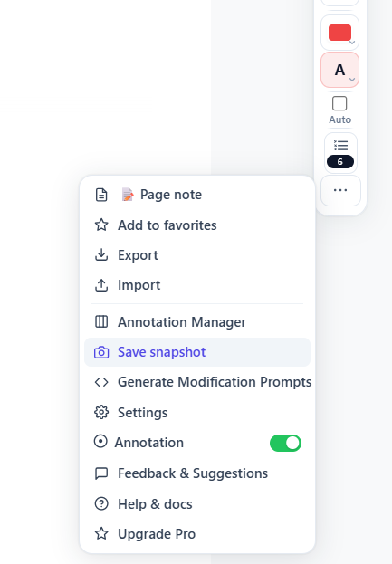
Task: Click the Page note document icon
Action: pos(101,195)
